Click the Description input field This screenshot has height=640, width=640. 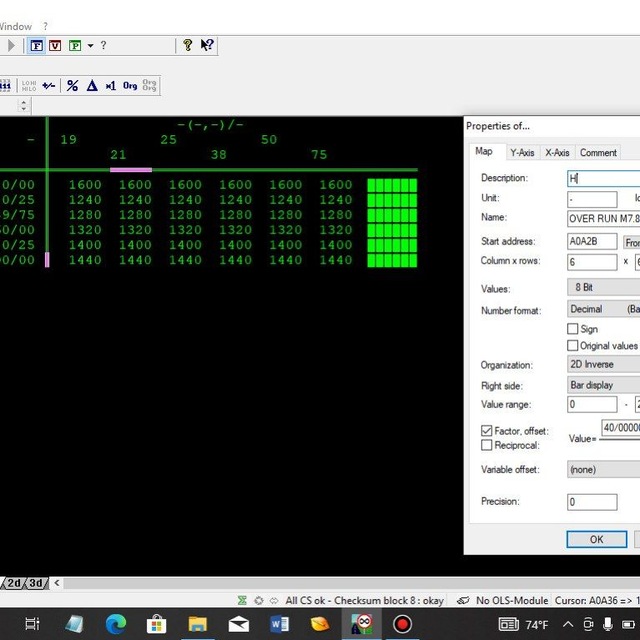coord(603,178)
